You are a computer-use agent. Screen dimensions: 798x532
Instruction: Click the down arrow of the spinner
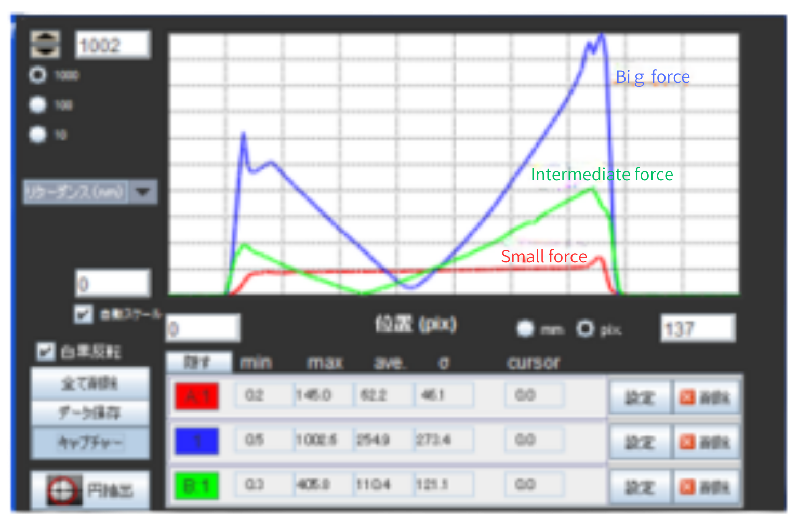pyautogui.click(x=45, y=51)
